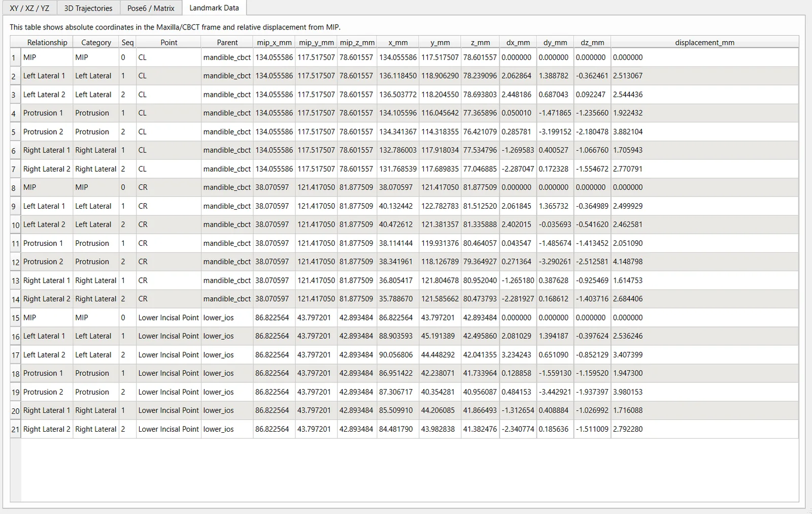The height and width of the screenshot is (514, 812).
Task: Select row header number 1
Action: coord(15,57)
